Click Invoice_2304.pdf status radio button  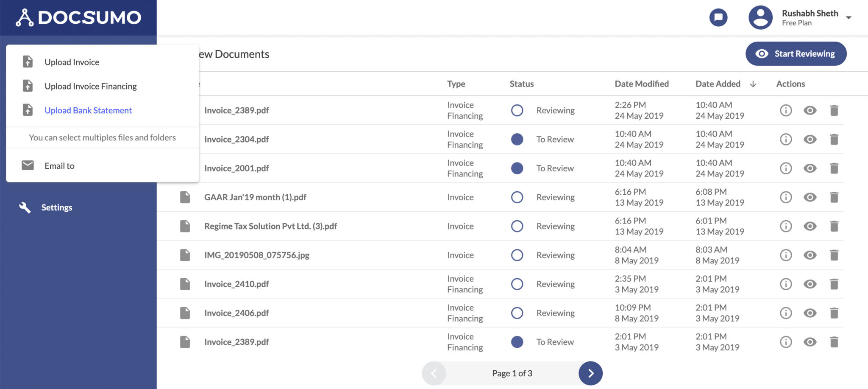[517, 139]
